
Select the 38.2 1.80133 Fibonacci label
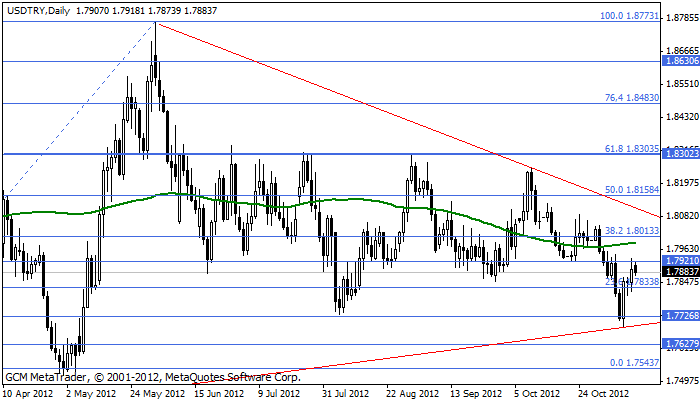tap(632, 230)
